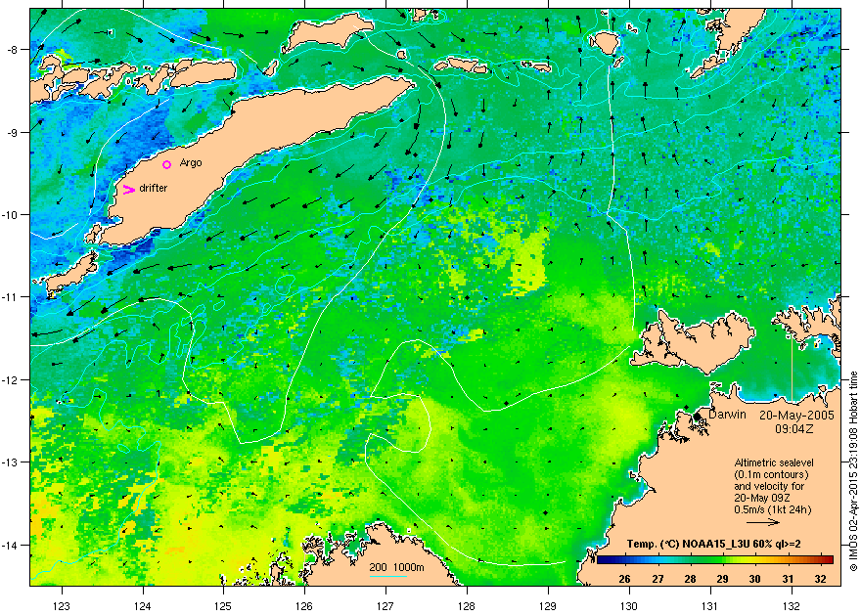Click the longitude 129 axis label
Viewport: 861px width, 616px height.
(x=548, y=606)
